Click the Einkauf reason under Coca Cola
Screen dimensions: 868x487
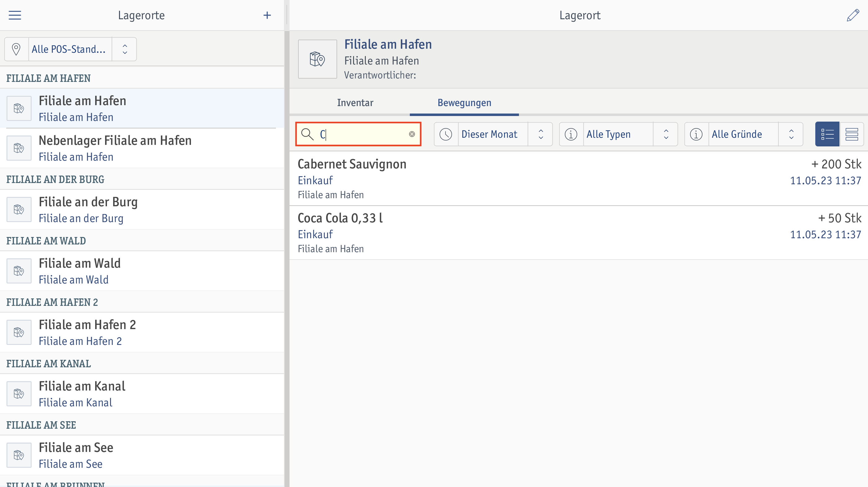click(315, 235)
